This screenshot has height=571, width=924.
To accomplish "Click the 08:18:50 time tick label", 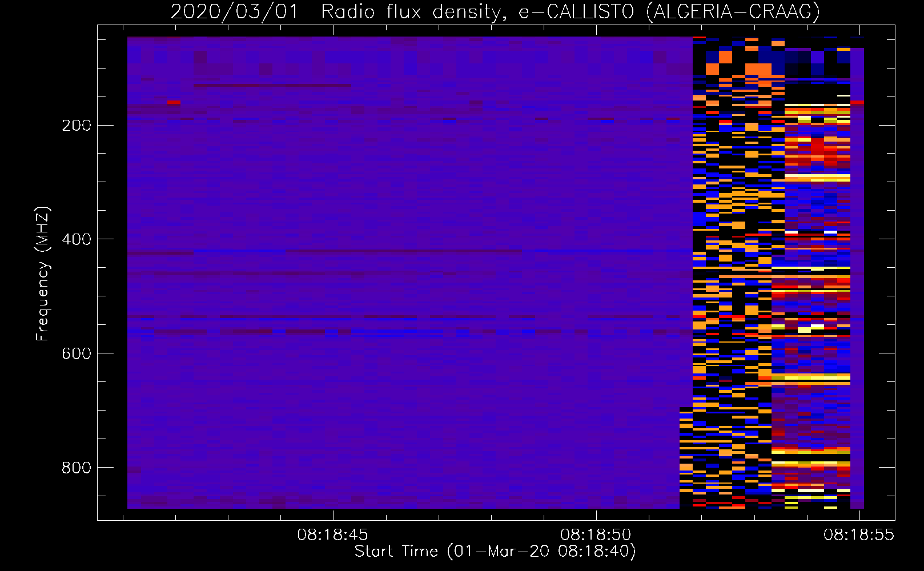I will (596, 535).
